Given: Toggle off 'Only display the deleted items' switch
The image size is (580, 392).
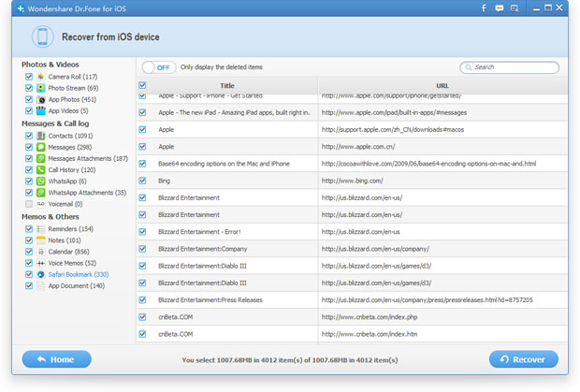Looking at the screenshot, I should (x=159, y=67).
